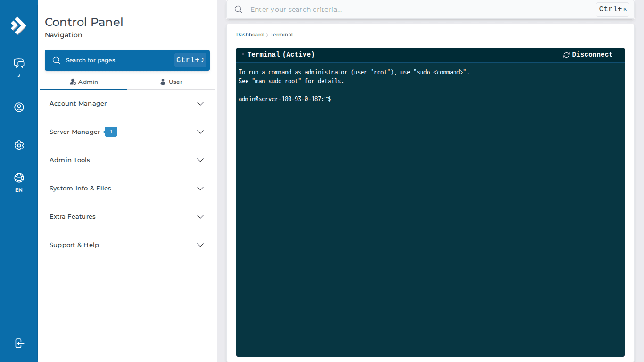Open the chat notifications icon

[19, 63]
